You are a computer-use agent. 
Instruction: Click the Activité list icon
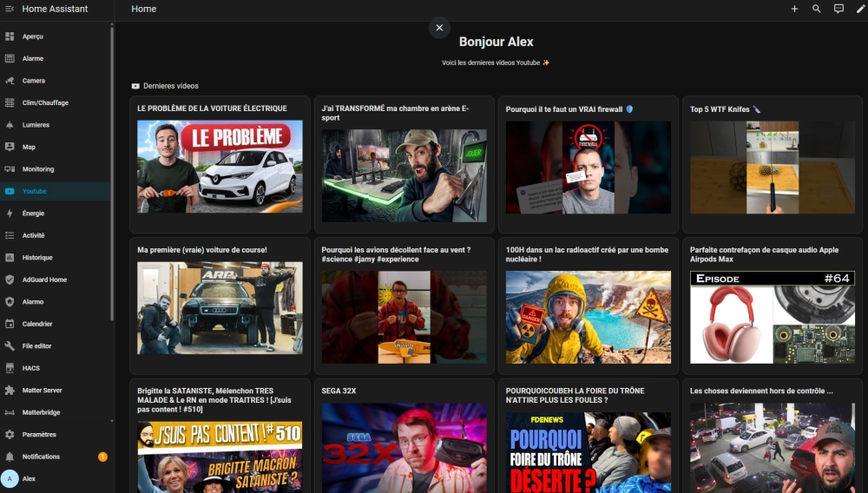pyautogui.click(x=10, y=236)
